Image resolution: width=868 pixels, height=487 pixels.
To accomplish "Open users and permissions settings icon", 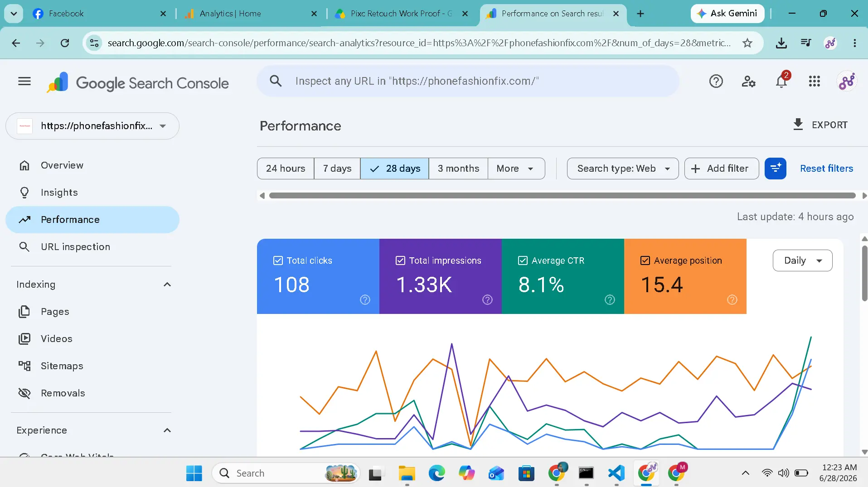I will pos(748,81).
